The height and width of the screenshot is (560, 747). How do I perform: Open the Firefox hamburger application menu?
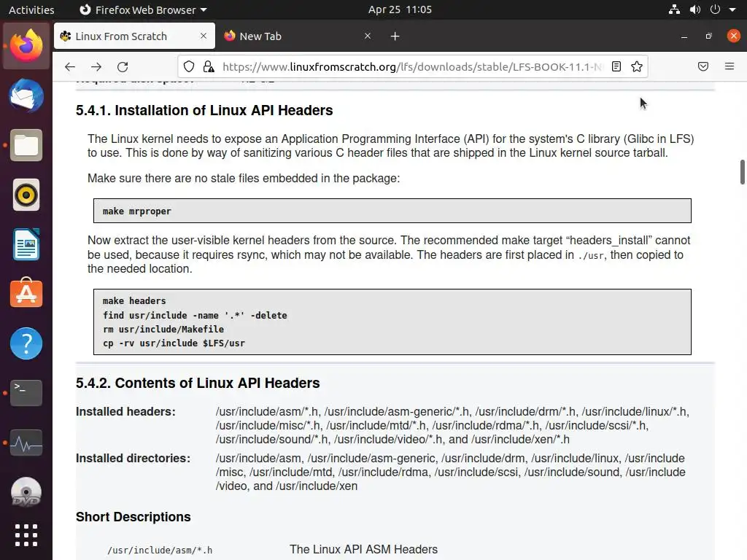(x=729, y=66)
